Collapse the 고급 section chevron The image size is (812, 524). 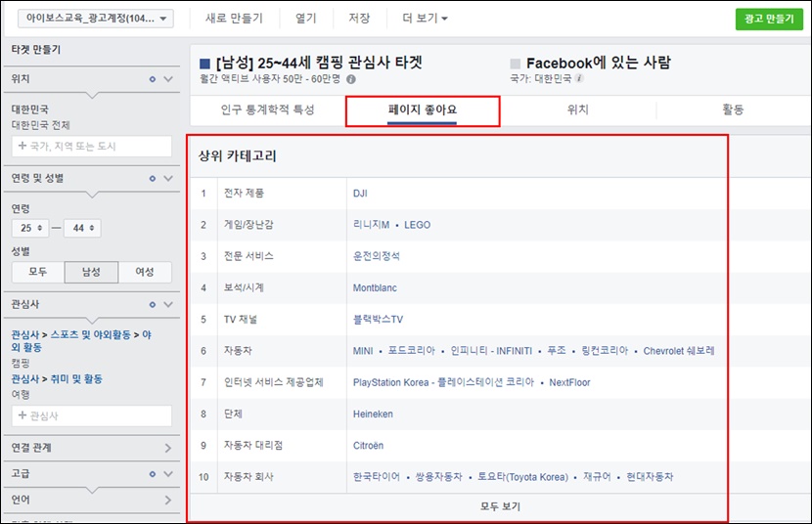click(168, 474)
